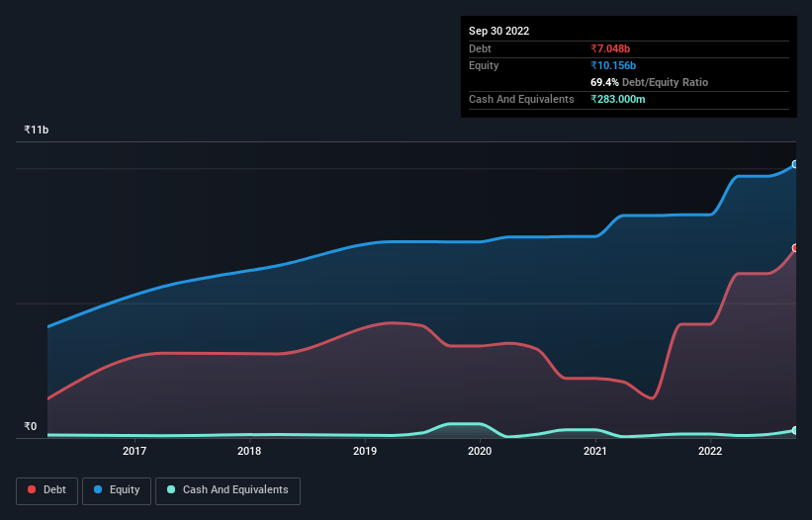Click the Sep 30 2022 tooltip date
812x520 pixels.
coord(498,31)
